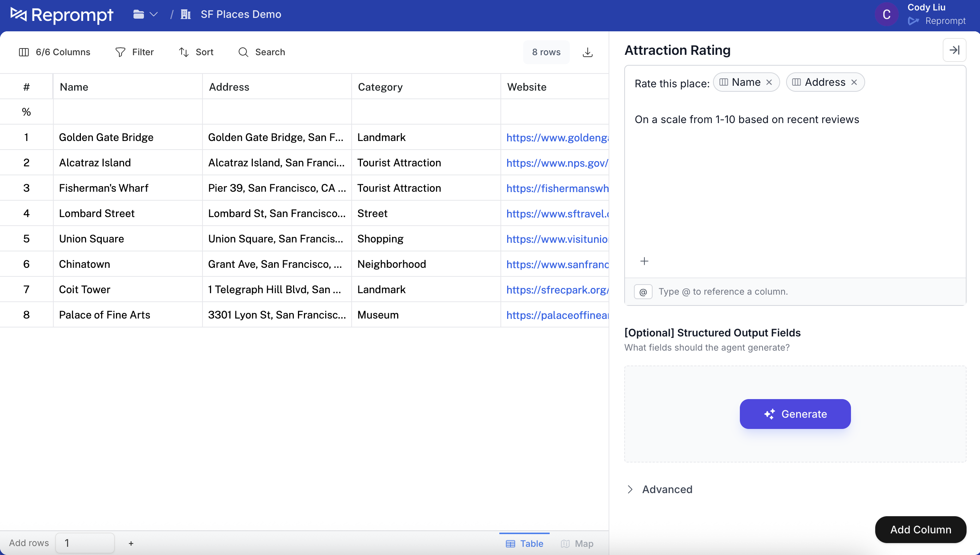The width and height of the screenshot is (980, 555).
Task: Click the Add rows number input field
Action: pyautogui.click(x=85, y=543)
